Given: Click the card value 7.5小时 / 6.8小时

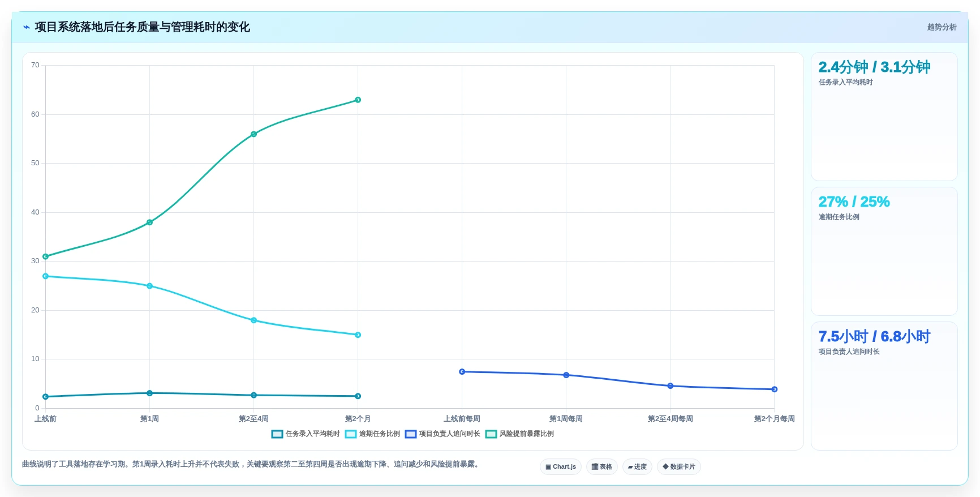Looking at the screenshot, I should click(x=874, y=336).
